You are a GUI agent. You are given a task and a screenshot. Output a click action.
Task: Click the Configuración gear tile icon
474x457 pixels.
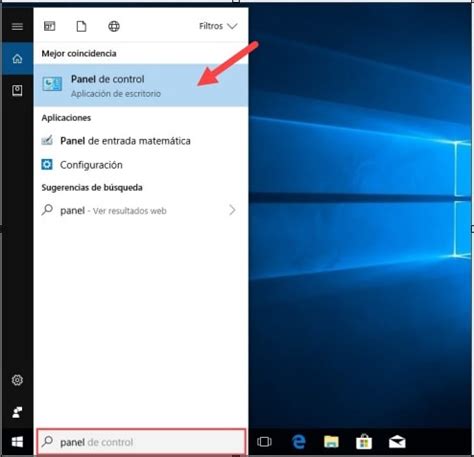(x=47, y=164)
